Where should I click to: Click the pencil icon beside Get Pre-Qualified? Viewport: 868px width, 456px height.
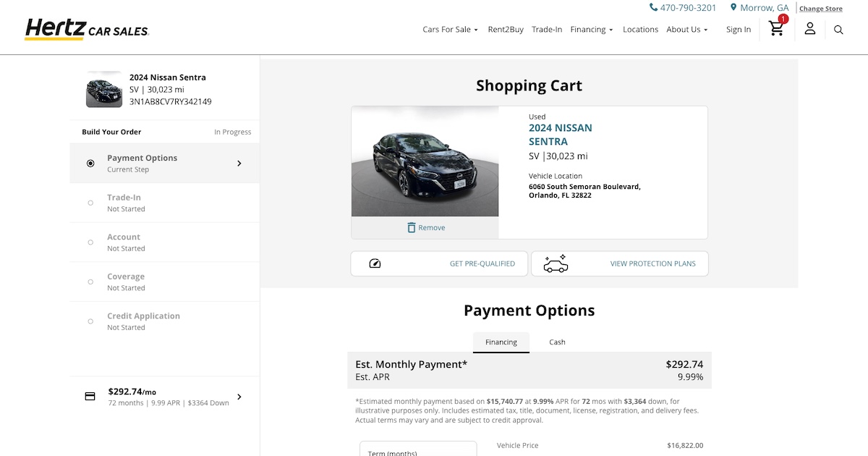[x=375, y=263]
